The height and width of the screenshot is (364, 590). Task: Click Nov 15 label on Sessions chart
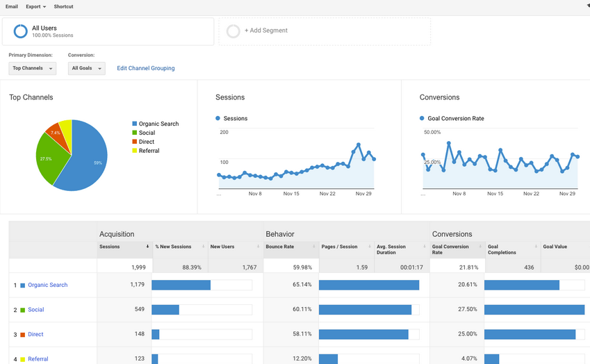[x=291, y=194]
